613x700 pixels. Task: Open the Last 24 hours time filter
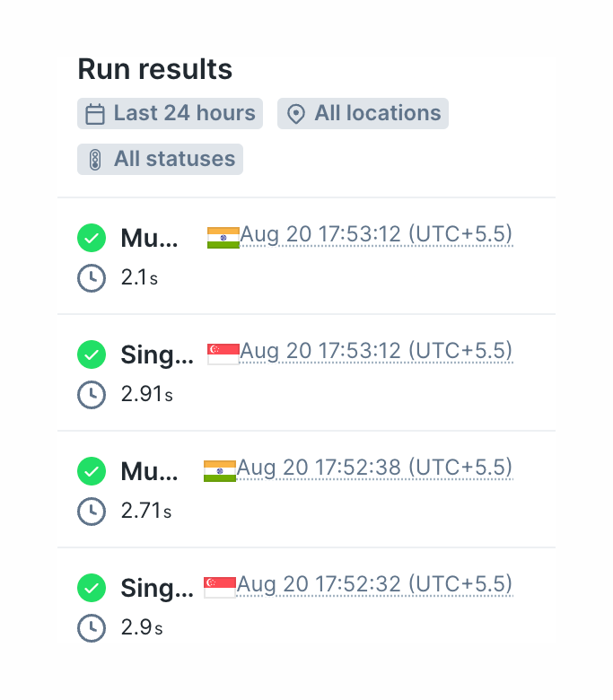[x=170, y=114]
